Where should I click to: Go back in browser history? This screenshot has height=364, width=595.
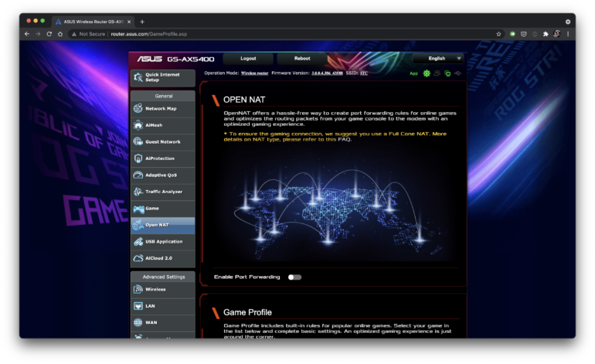27,34
